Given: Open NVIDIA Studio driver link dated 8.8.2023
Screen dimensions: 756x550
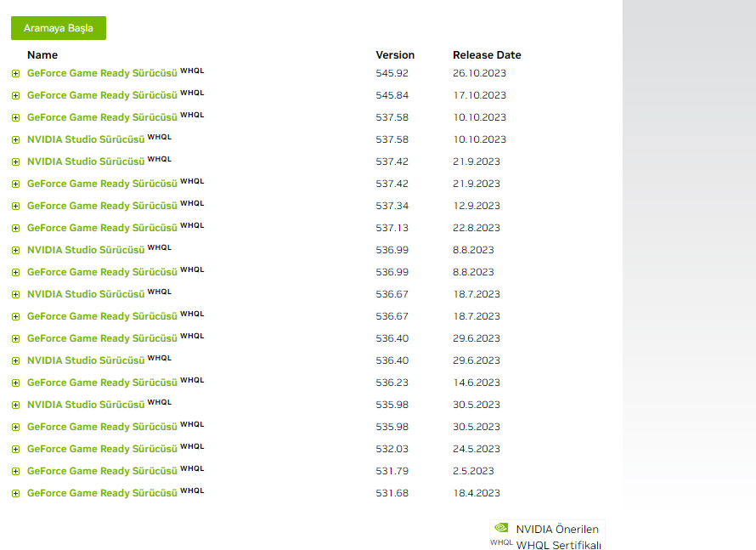Looking at the screenshot, I should coord(86,250).
